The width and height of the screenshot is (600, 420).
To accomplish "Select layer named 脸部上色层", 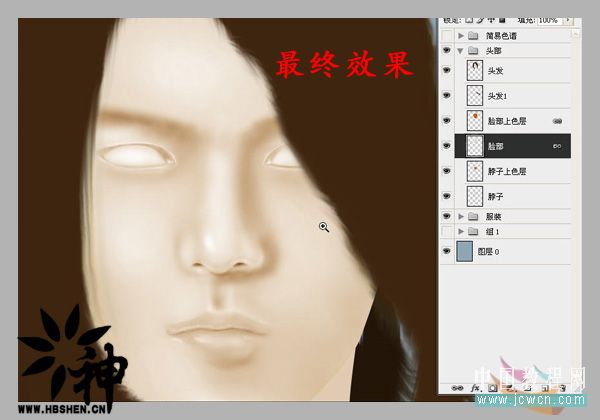I will (507, 121).
